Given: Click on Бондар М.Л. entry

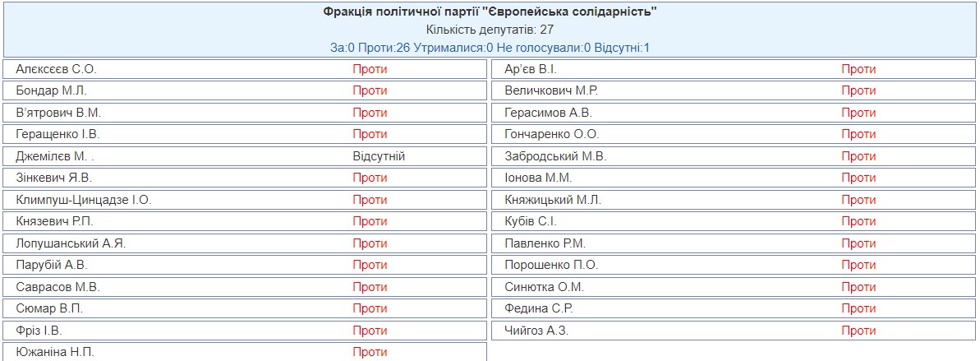Looking at the screenshot, I should point(51,90).
